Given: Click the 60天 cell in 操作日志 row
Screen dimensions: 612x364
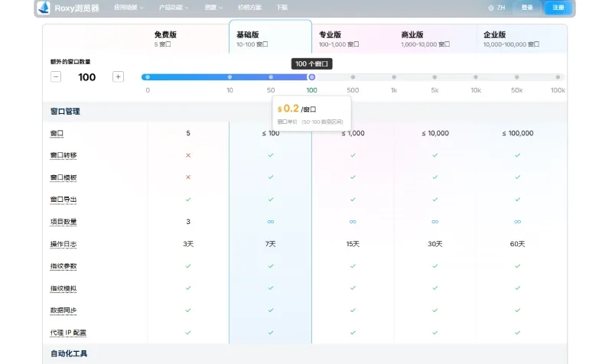Looking at the screenshot, I should [x=518, y=244].
